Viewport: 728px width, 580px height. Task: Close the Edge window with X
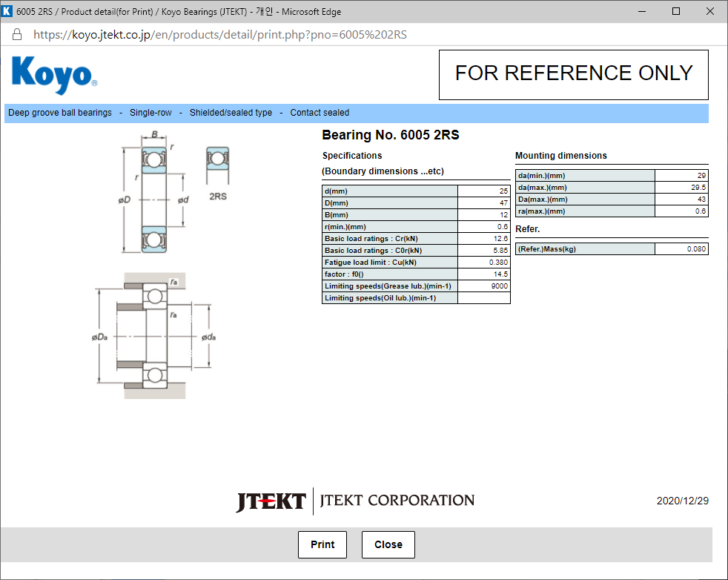pyautogui.click(x=710, y=11)
